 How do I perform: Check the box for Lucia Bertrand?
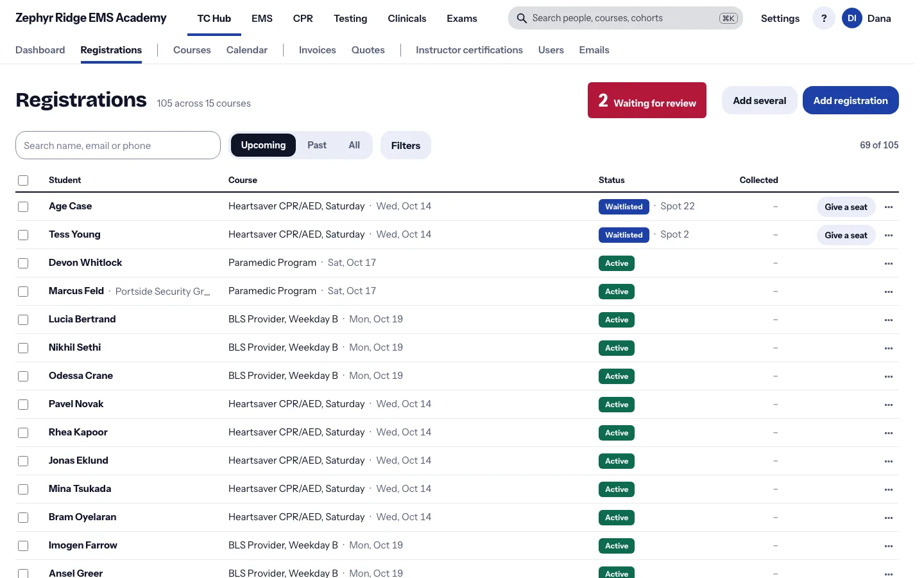click(x=23, y=320)
